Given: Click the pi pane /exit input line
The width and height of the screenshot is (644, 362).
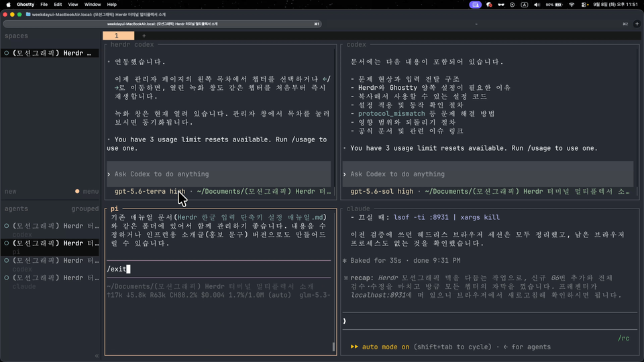Looking at the screenshot, I should click(219, 269).
